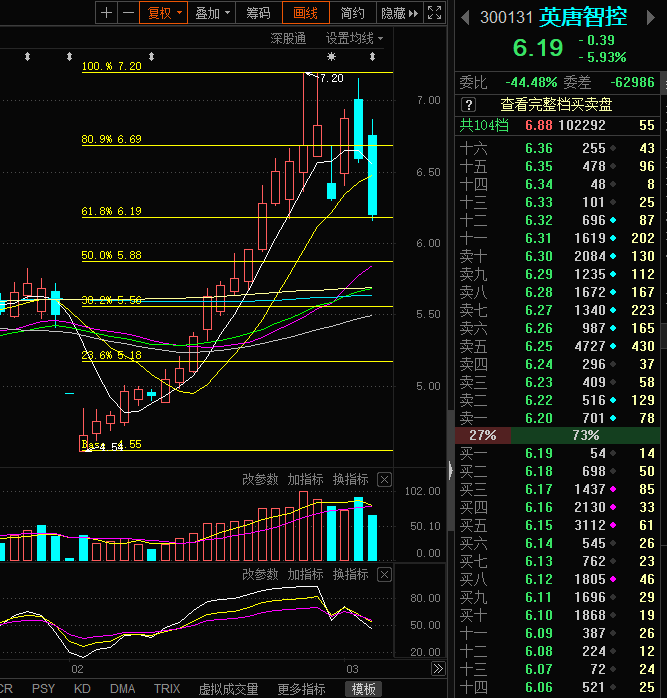This screenshot has width=667, height=698.
Task: Click the 100.% 7.20 Fibonacci line label
Action: (112, 66)
